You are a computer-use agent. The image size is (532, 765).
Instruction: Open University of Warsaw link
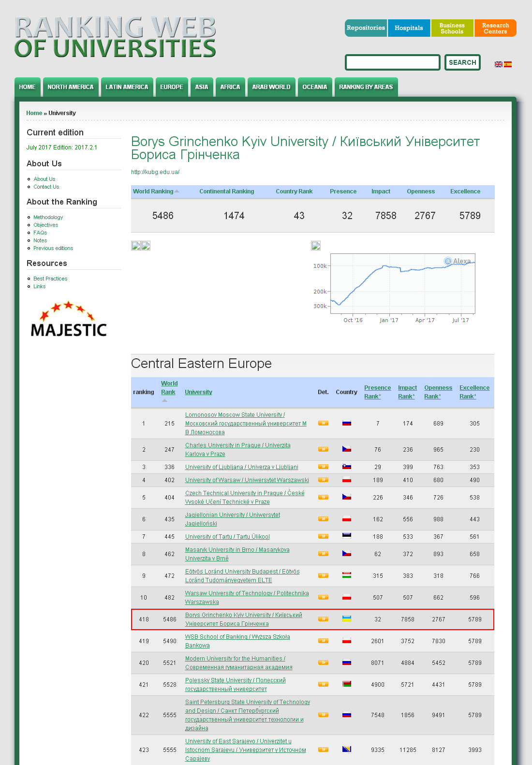247,480
